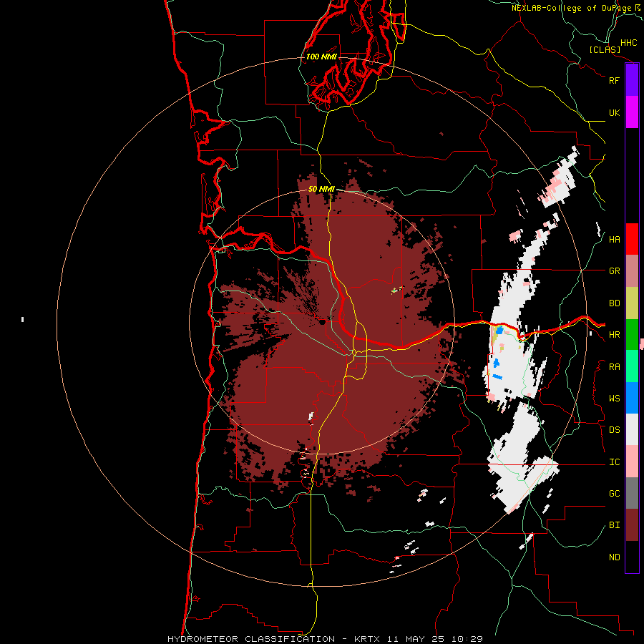Click the maroon BI legend swatch

tap(632, 525)
